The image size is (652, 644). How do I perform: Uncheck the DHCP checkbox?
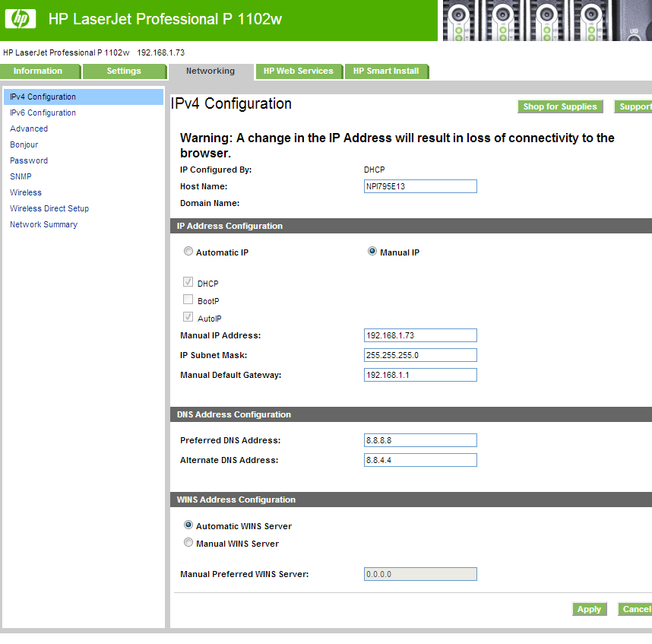188,282
